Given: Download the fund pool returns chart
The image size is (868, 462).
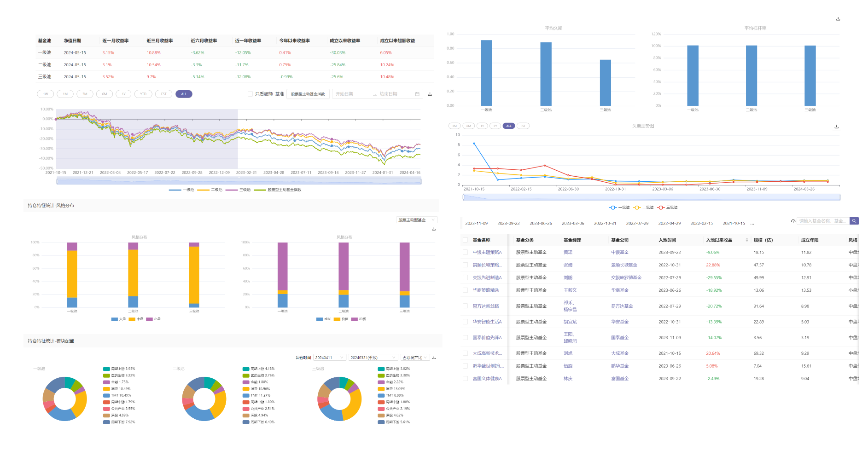Looking at the screenshot, I should (430, 94).
